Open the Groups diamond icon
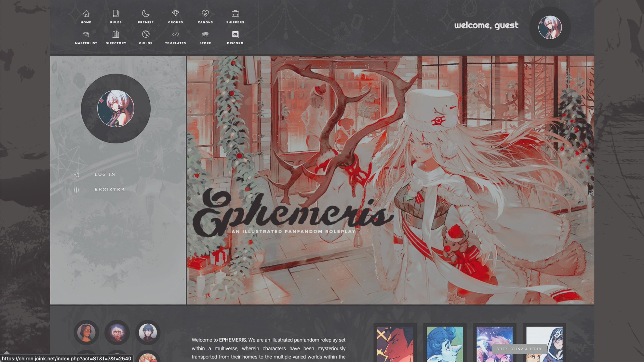 coord(175,14)
